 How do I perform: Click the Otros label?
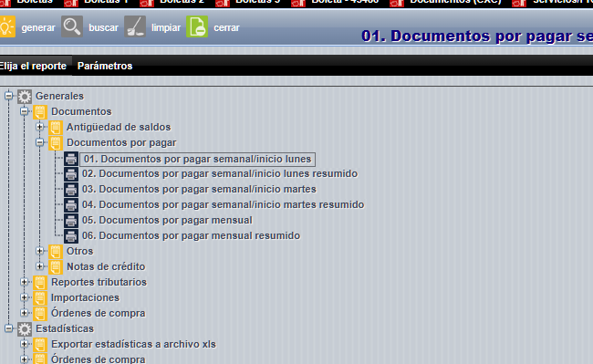pyautogui.click(x=79, y=252)
